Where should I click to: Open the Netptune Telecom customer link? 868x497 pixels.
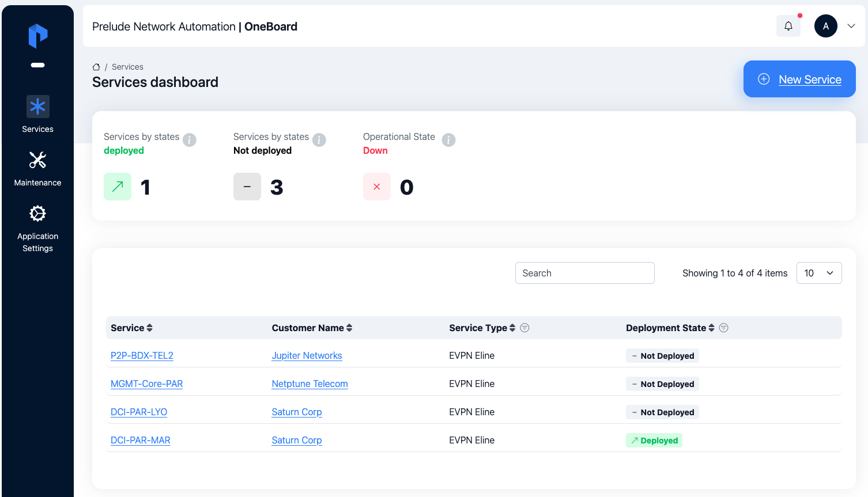point(310,384)
